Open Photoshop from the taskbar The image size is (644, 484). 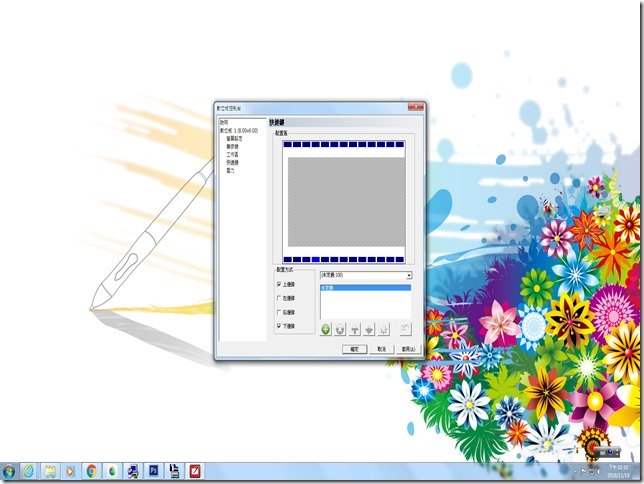[x=154, y=469]
